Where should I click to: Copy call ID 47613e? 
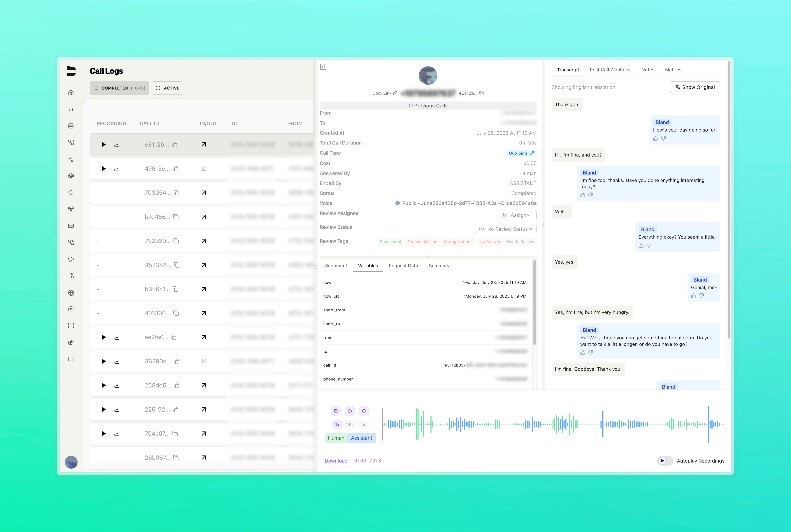[176, 169]
